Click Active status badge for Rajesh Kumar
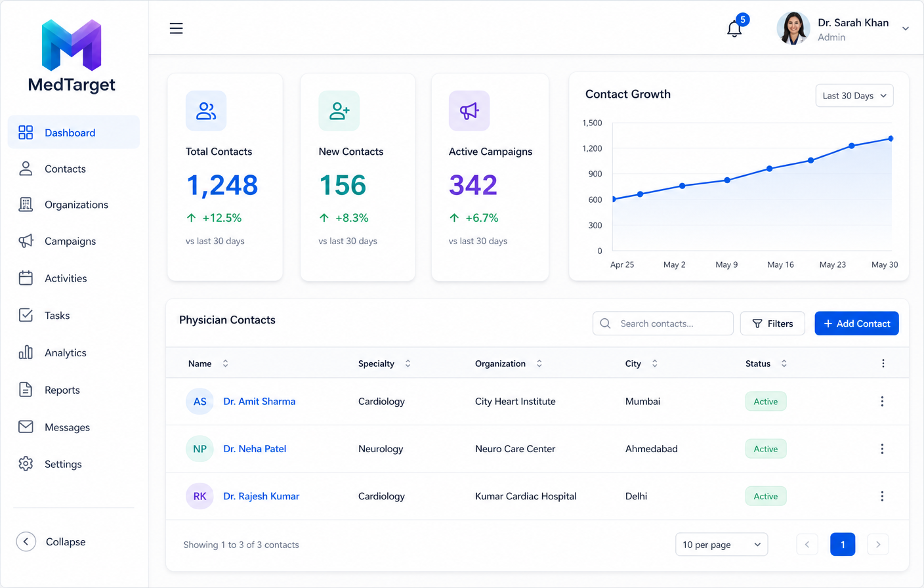Image resolution: width=924 pixels, height=588 pixels. [766, 496]
